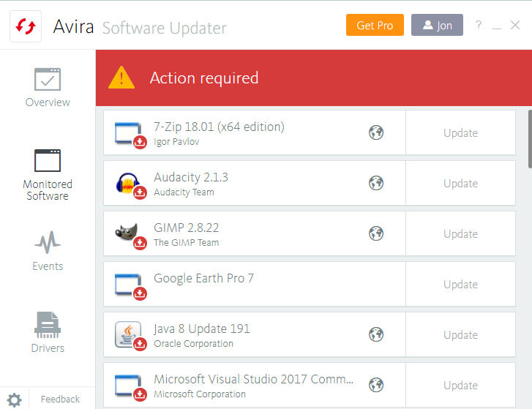
Task: Update Audacity 2.1.3
Action: [460, 183]
